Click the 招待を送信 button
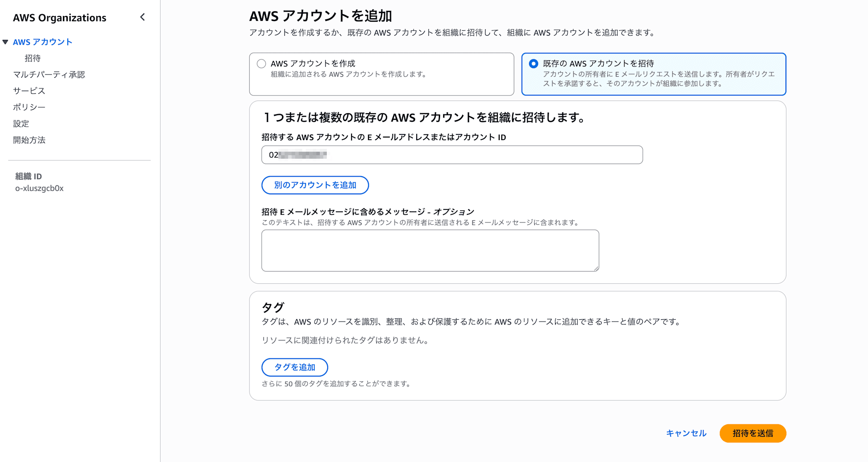The height and width of the screenshot is (462, 868). [x=753, y=433]
